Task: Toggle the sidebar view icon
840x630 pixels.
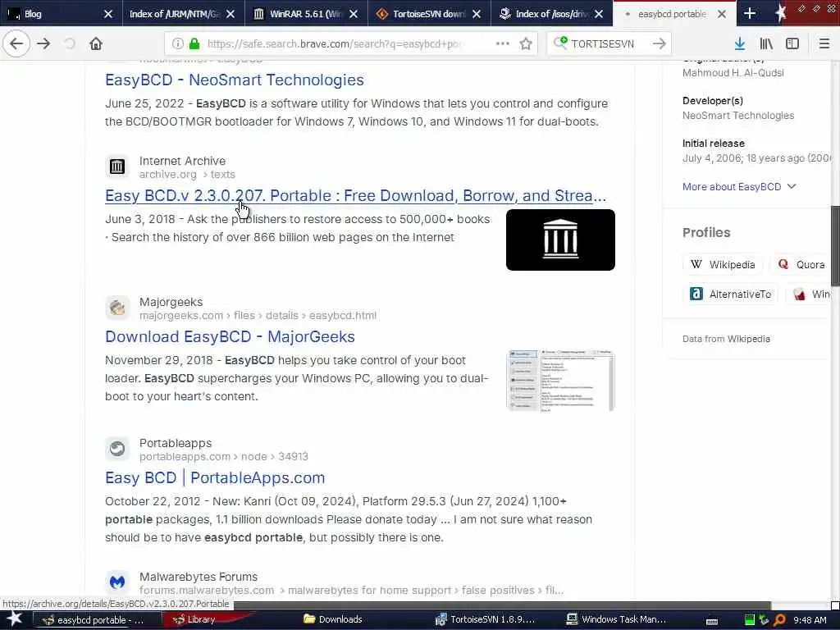Action: 792,43
